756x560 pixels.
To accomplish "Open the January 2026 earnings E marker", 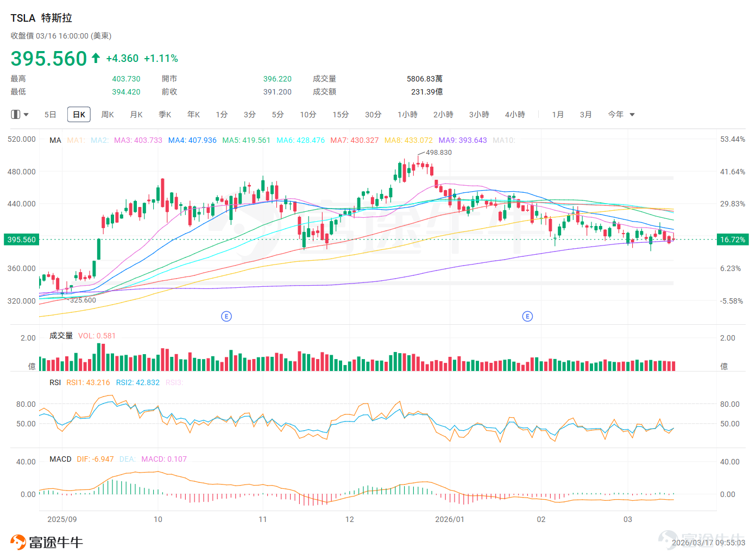I will (527, 316).
